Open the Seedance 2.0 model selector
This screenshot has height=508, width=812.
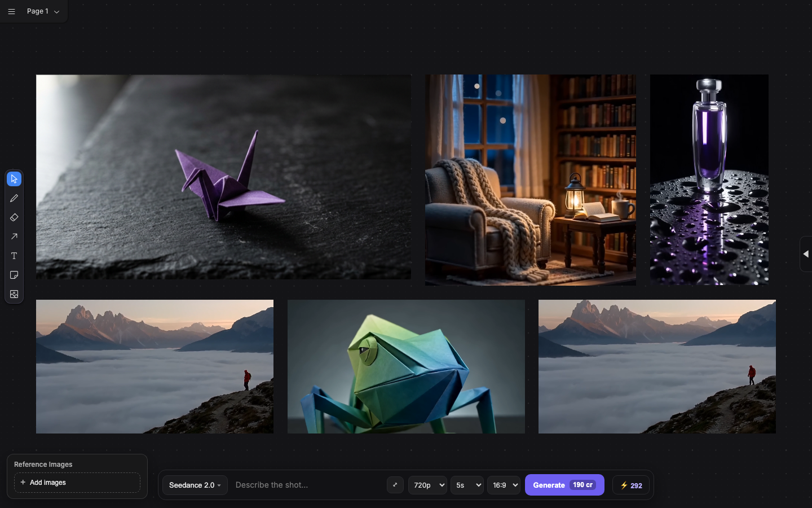(195, 485)
